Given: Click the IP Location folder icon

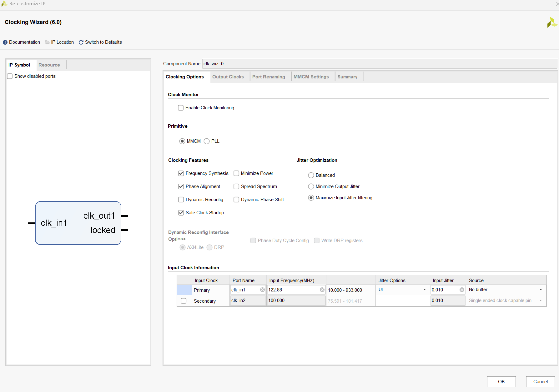Looking at the screenshot, I should coord(47,42).
